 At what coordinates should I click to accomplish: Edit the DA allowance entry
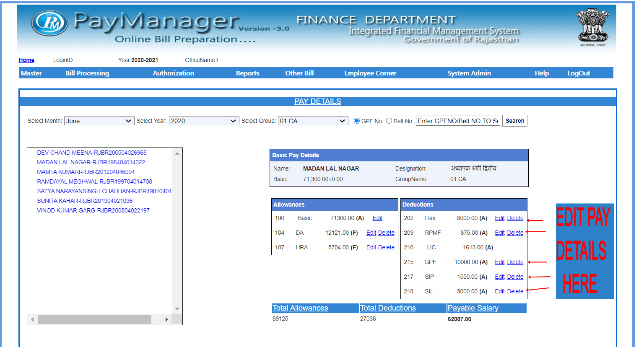click(x=371, y=233)
